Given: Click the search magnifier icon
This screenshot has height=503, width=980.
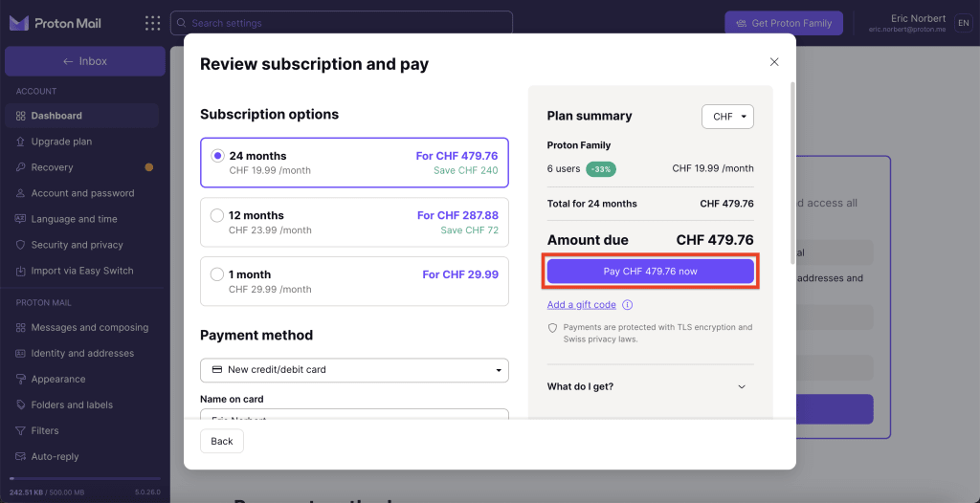Looking at the screenshot, I should point(181,23).
